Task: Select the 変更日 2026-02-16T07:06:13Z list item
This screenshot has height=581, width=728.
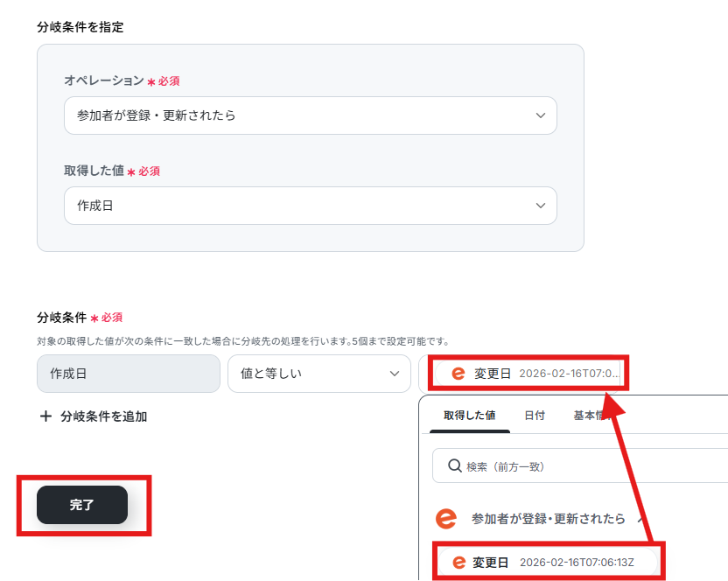Action: (548, 563)
